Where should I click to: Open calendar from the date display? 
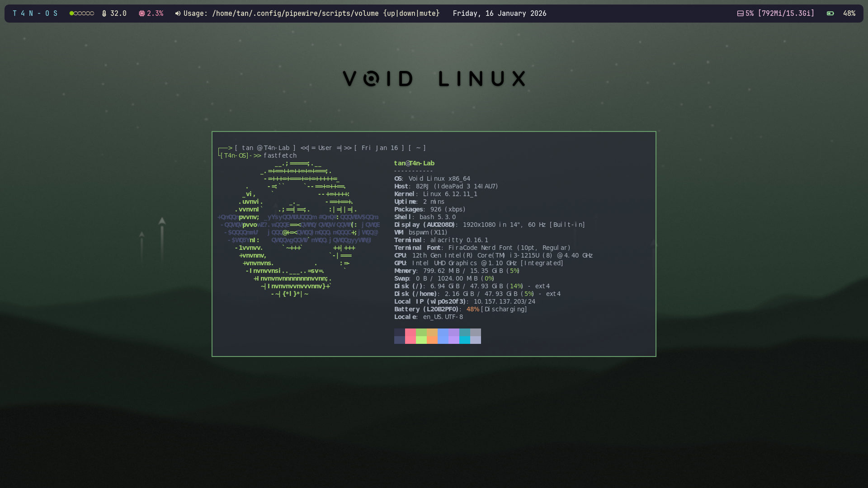499,13
